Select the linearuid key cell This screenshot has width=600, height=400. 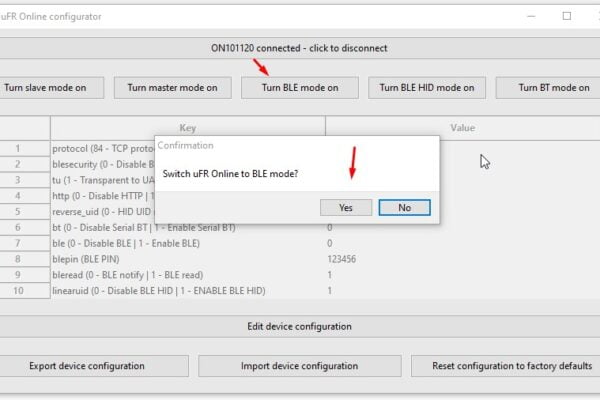[188, 291]
